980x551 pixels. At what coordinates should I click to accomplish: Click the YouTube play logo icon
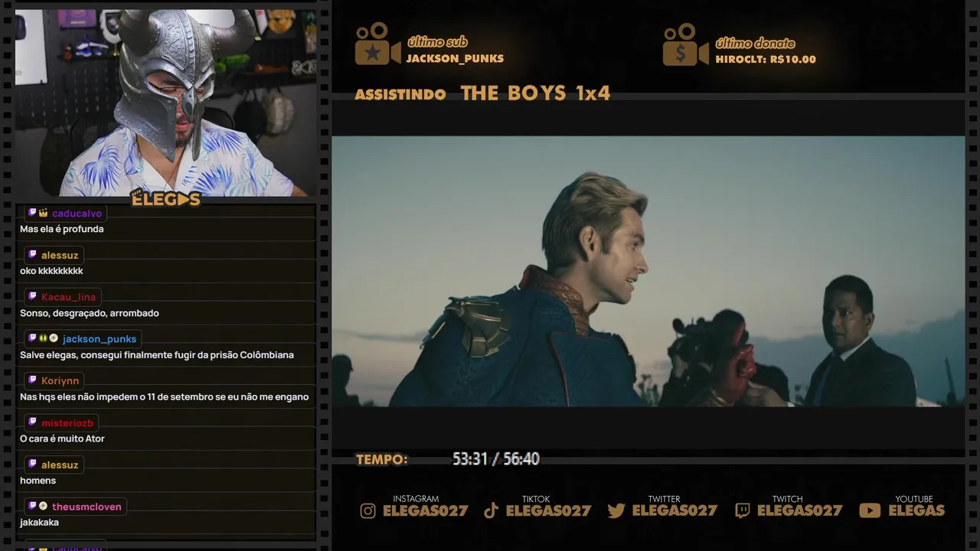870,510
